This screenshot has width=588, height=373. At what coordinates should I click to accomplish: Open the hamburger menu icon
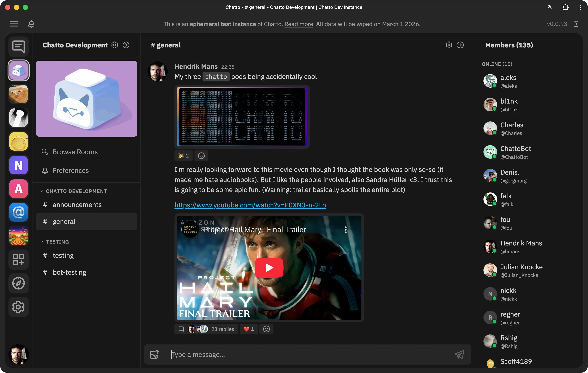[x=14, y=24]
